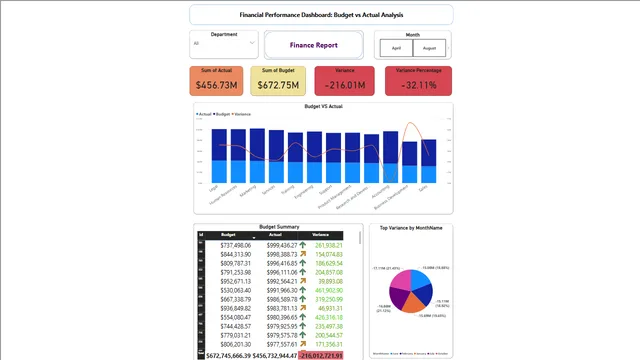Viewport: 640px width, 360px height.
Task: Click total variance -216,012,721.91 cell
Action: point(321,356)
